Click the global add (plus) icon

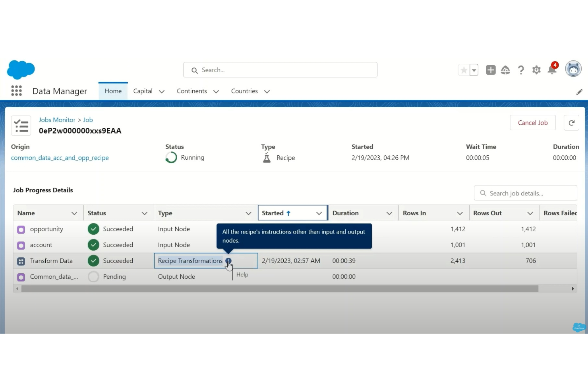point(491,70)
